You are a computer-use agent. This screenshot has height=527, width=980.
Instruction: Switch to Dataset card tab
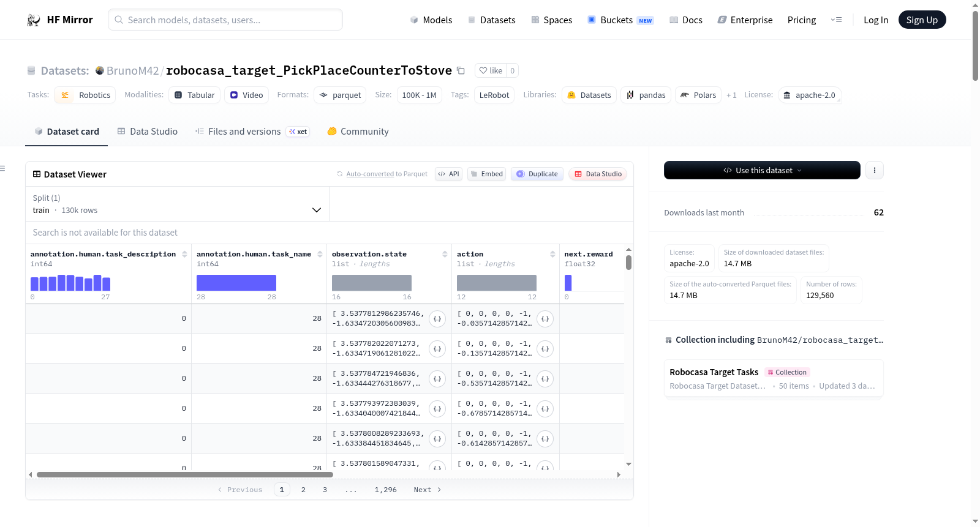[x=66, y=132]
